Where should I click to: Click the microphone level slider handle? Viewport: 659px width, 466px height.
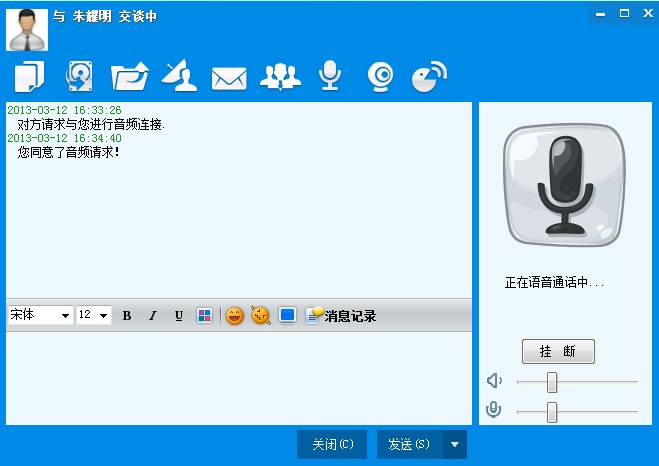(552, 412)
